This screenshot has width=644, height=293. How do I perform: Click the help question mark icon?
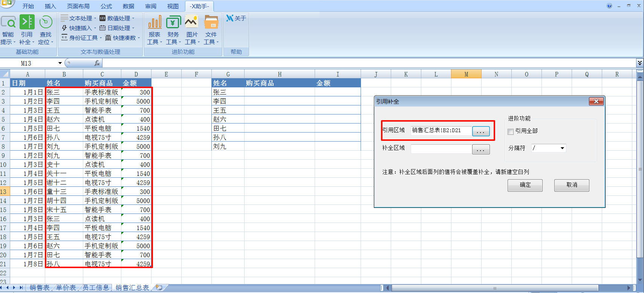tap(609, 6)
